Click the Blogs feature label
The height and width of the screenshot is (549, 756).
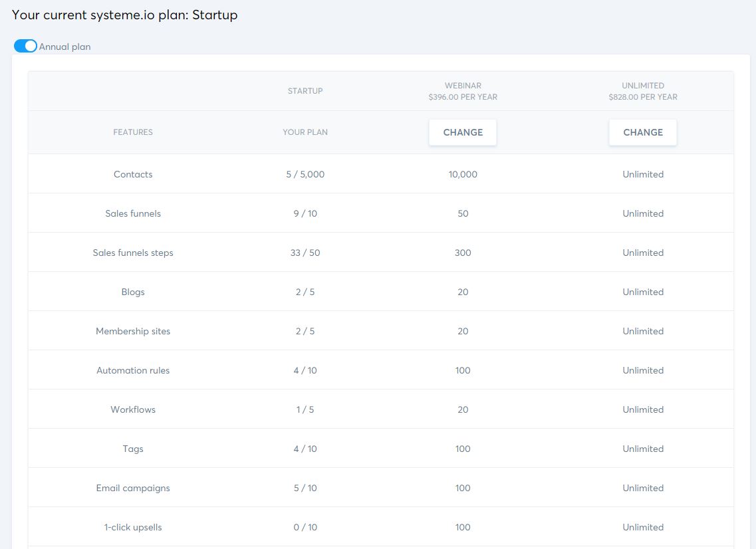point(133,292)
